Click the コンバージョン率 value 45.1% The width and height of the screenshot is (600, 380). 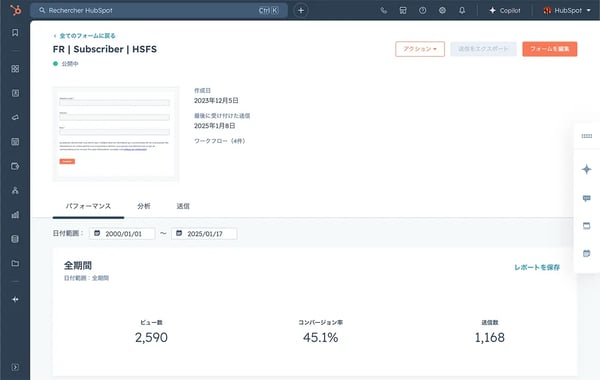(x=320, y=338)
